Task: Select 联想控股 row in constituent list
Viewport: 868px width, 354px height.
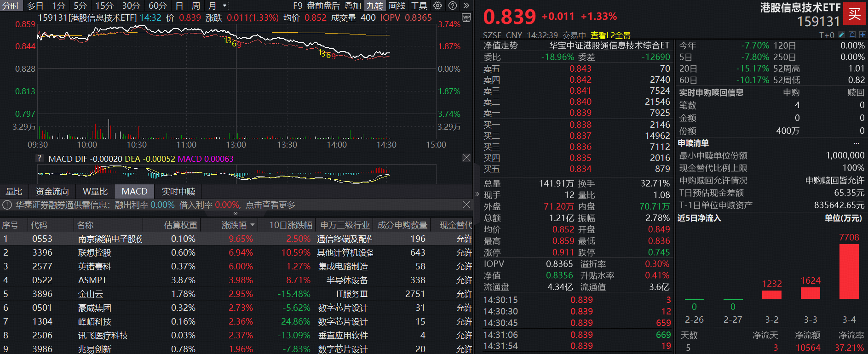Action: pyautogui.click(x=95, y=253)
